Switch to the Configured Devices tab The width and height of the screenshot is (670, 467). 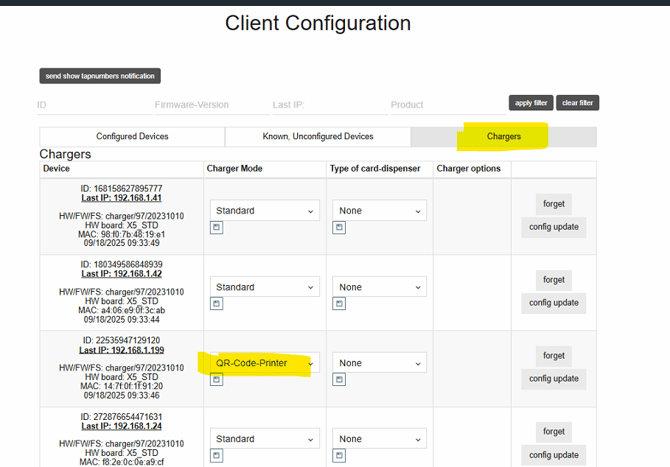[x=132, y=137]
